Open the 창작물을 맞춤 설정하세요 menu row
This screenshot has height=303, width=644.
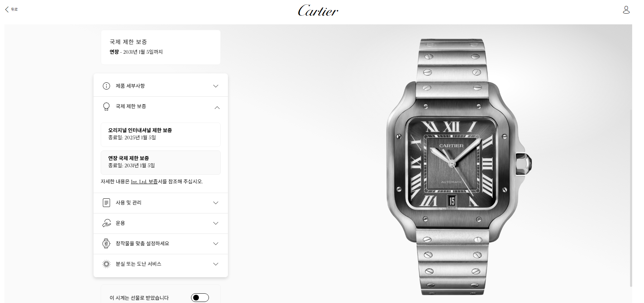[x=161, y=244]
